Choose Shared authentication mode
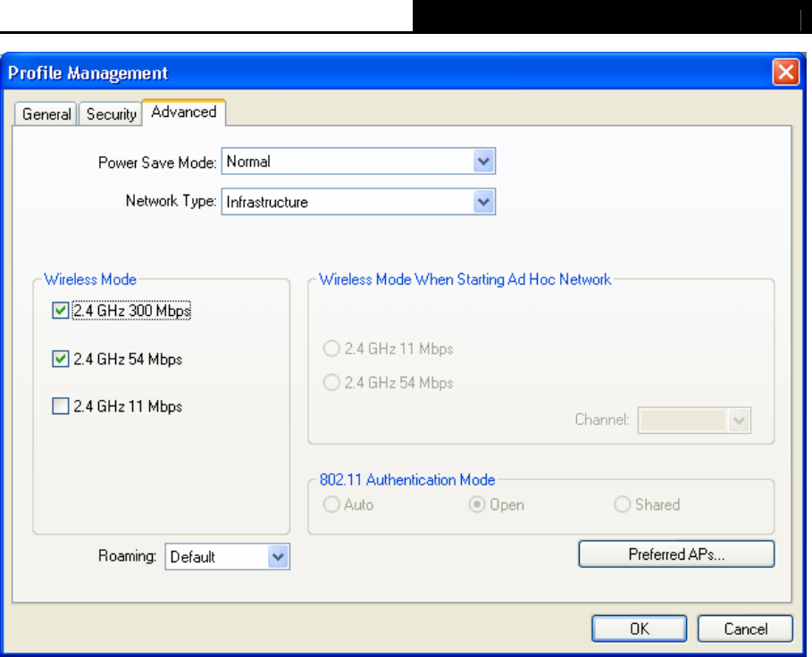This screenshot has height=657, width=812. click(x=622, y=505)
